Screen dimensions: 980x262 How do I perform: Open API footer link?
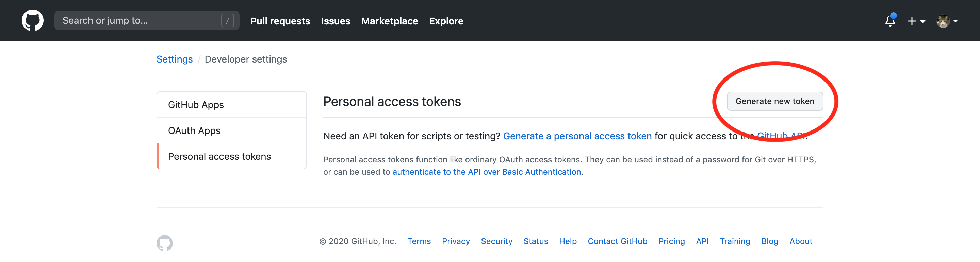(702, 241)
